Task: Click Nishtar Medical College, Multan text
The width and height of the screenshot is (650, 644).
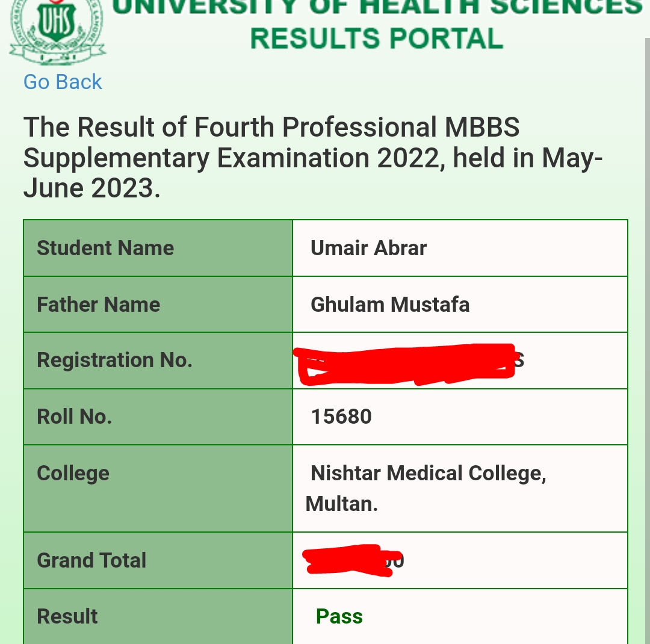Action: coord(426,489)
